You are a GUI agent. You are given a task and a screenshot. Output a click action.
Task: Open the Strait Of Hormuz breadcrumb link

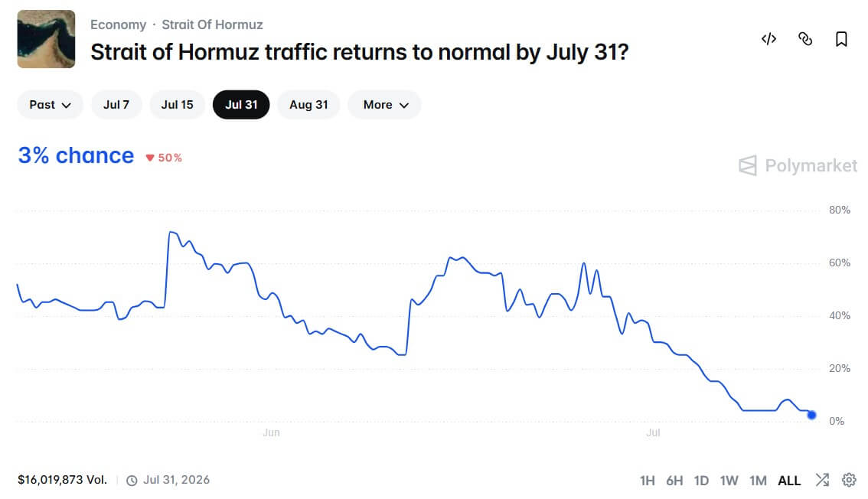pyautogui.click(x=212, y=25)
